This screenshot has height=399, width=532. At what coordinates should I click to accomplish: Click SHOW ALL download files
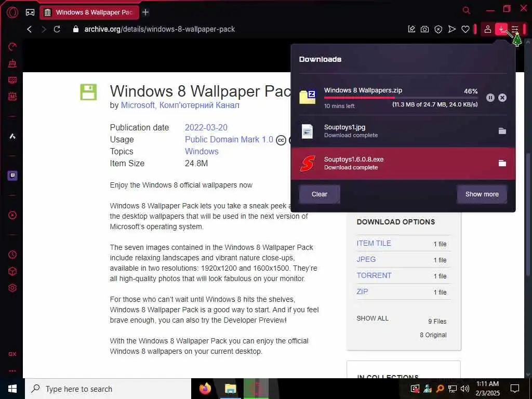[x=372, y=318]
